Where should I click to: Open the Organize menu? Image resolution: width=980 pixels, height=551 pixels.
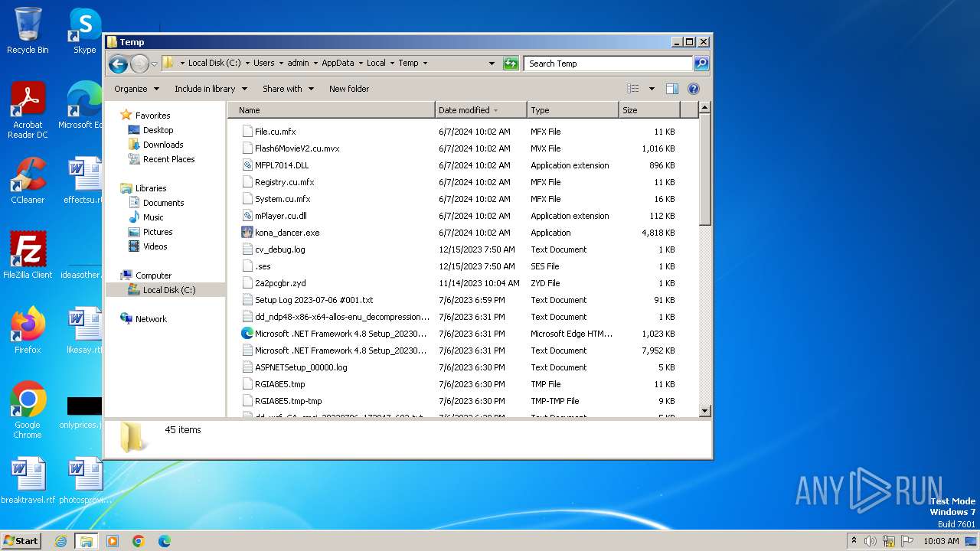click(x=137, y=89)
